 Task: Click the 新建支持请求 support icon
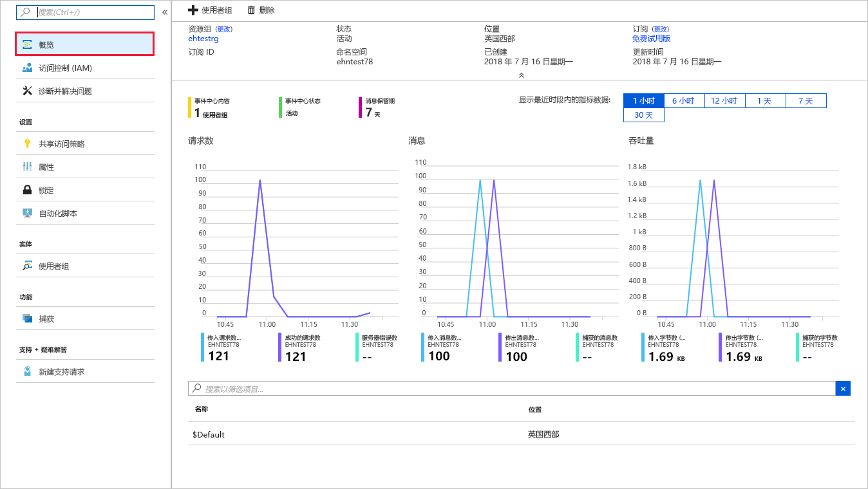click(27, 371)
